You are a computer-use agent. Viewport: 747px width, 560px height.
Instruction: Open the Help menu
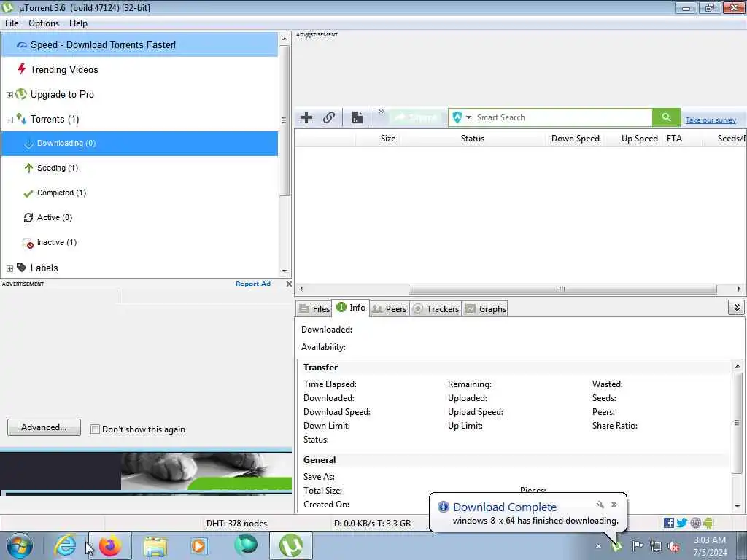(78, 23)
